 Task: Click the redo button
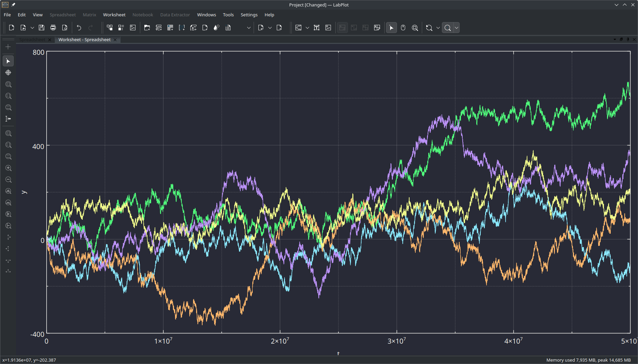tap(91, 28)
